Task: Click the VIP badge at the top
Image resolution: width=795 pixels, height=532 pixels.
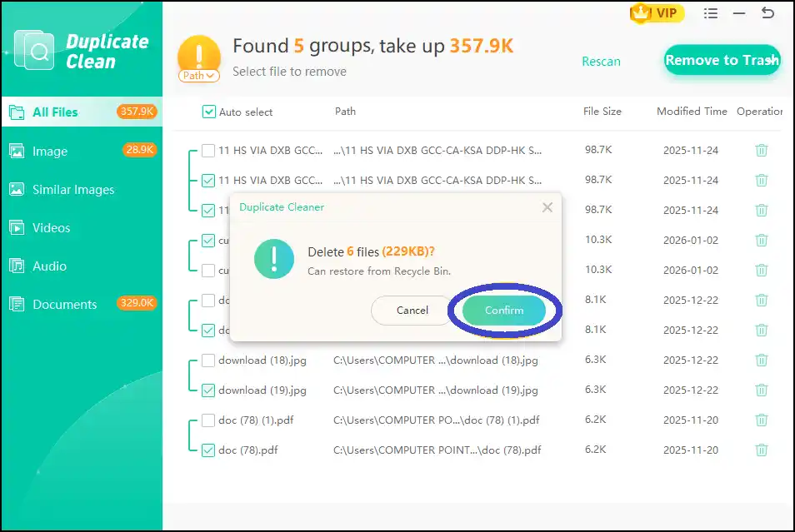Action: (657, 14)
